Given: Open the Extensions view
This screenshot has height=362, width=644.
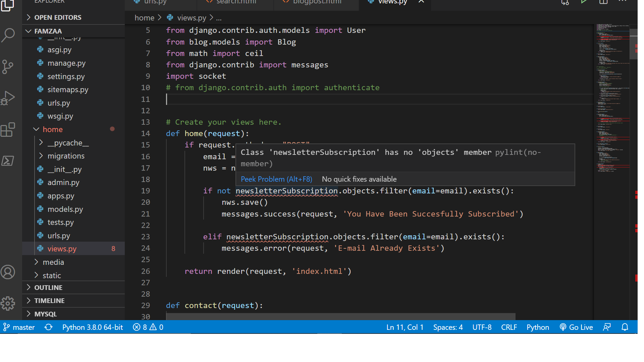Looking at the screenshot, I should pyautogui.click(x=8, y=130).
